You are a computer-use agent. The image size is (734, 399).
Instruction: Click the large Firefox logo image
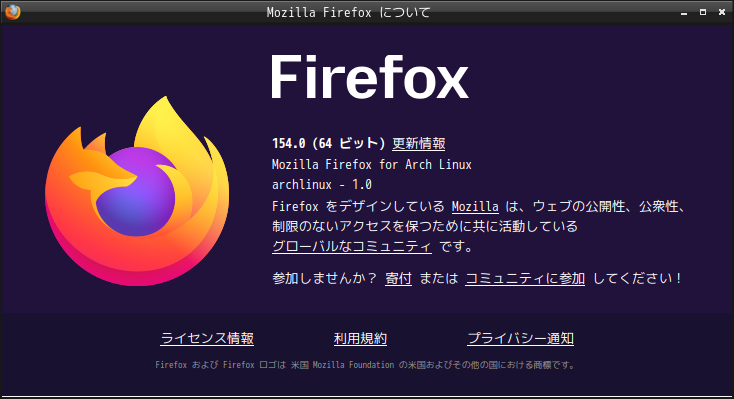click(x=137, y=191)
